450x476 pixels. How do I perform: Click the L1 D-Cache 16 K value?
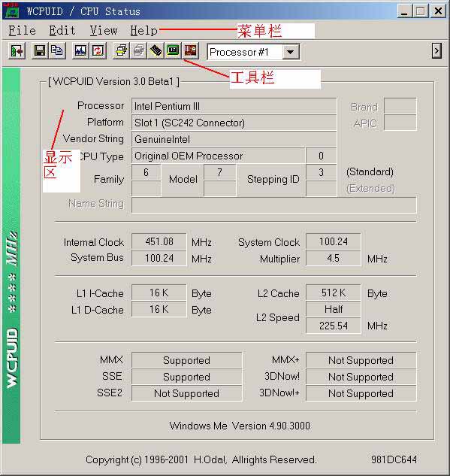click(159, 309)
